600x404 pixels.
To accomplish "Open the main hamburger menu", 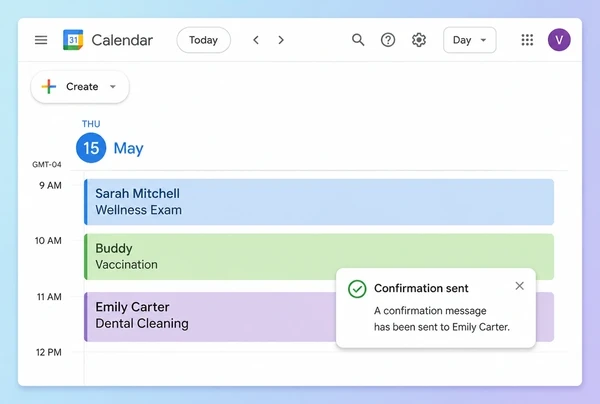I will point(41,40).
